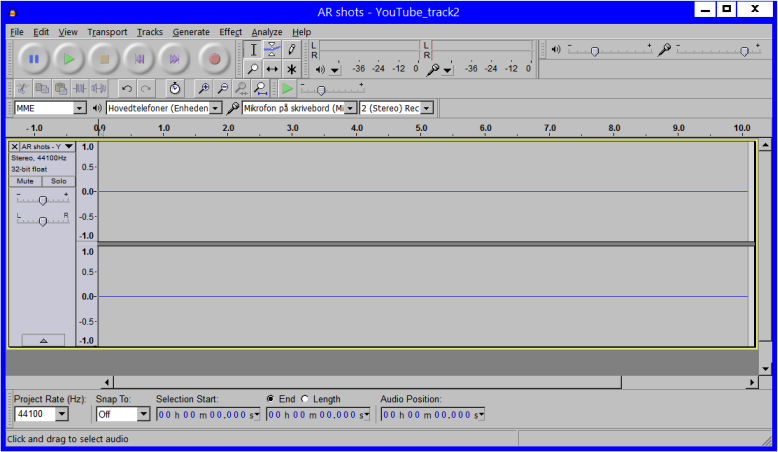Image resolution: width=778 pixels, height=452 pixels.
Task: Click the selection End time field
Action: [x=319, y=415]
